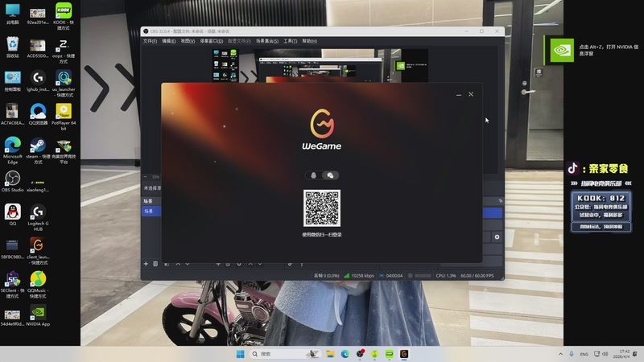The image size is (644, 362).
Task: Open File Explorer from taskbar
Action: pos(330,354)
